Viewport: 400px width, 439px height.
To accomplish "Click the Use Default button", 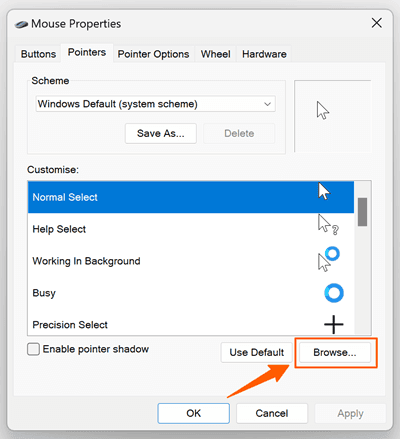I will coord(257,352).
